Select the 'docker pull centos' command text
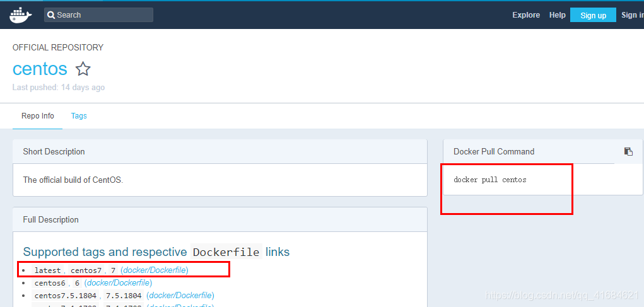644x307 pixels. tap(489, 180)
